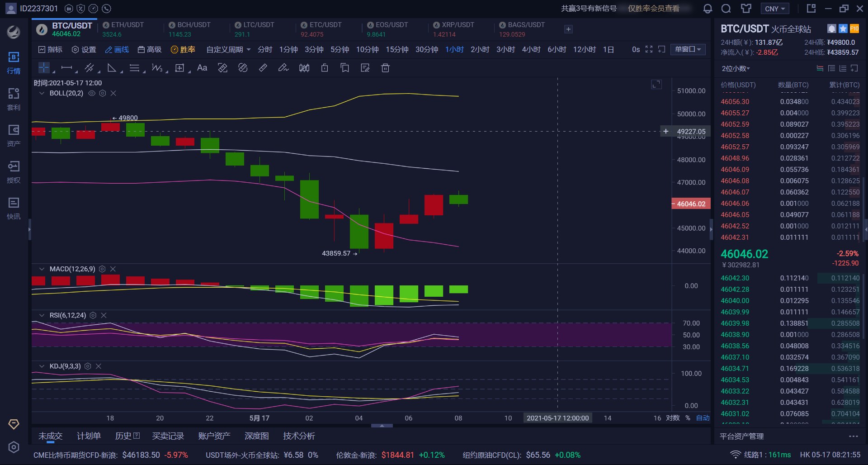The height and width of the screenshot is (465, 868).
Task: Open the 深度图 depth chart tab
Action: [257, 436]
